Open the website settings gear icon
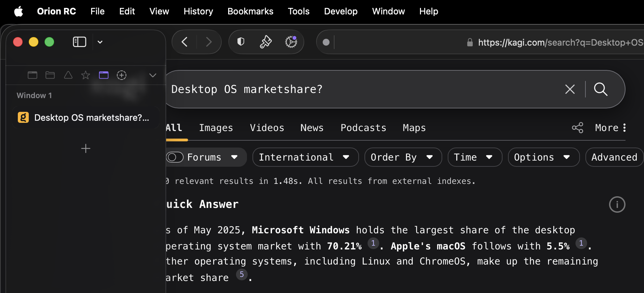Viewport: 644px width, 293px height. (291, 42)
